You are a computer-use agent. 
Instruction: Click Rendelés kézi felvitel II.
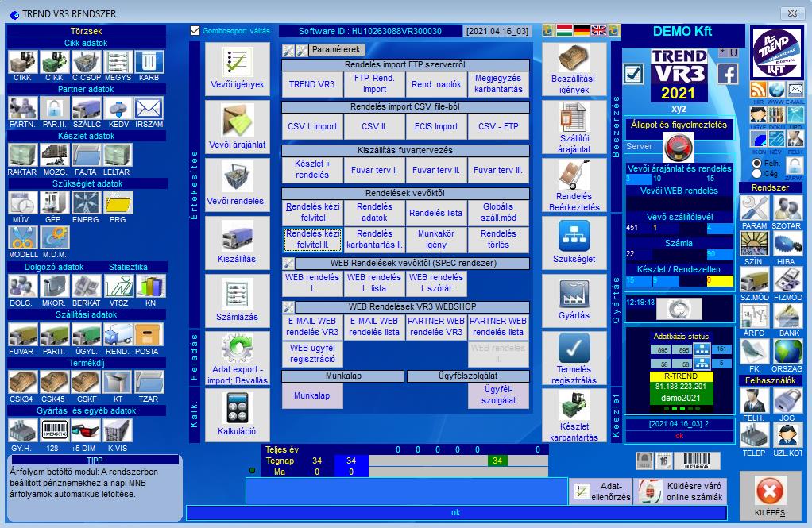point(312,239)
